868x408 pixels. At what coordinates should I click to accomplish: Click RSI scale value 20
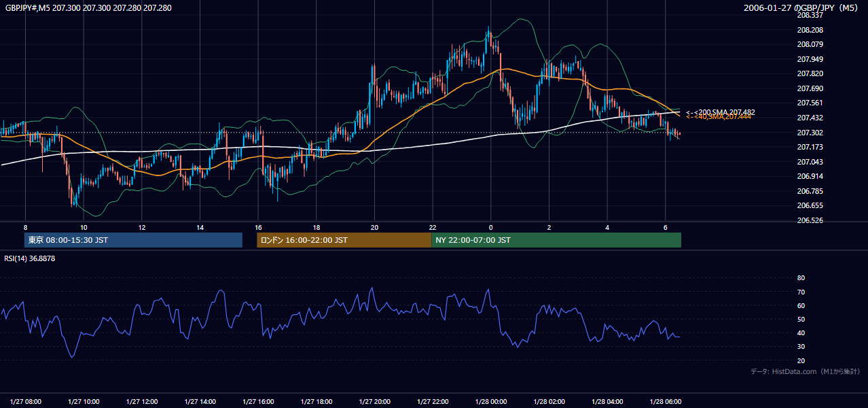[801, 360]
